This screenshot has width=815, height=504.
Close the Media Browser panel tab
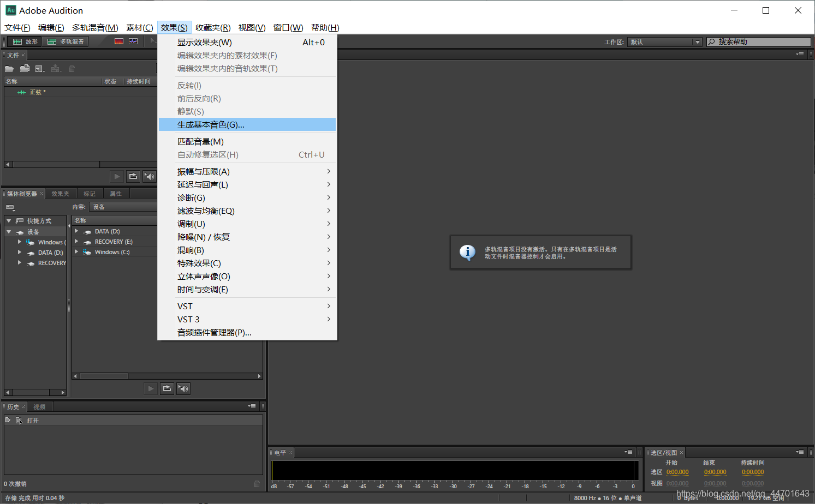pyautogui.click(x=41, y=194)
